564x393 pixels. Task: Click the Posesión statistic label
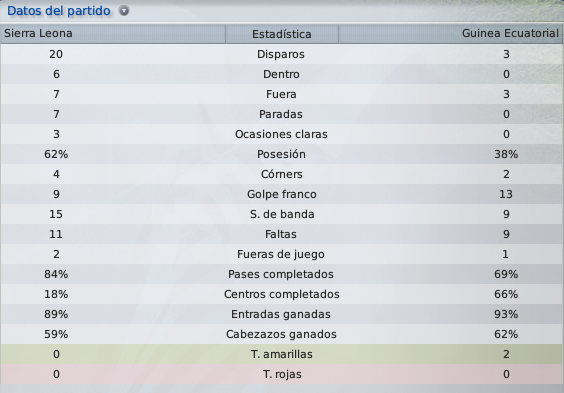[x=281, y=154]
